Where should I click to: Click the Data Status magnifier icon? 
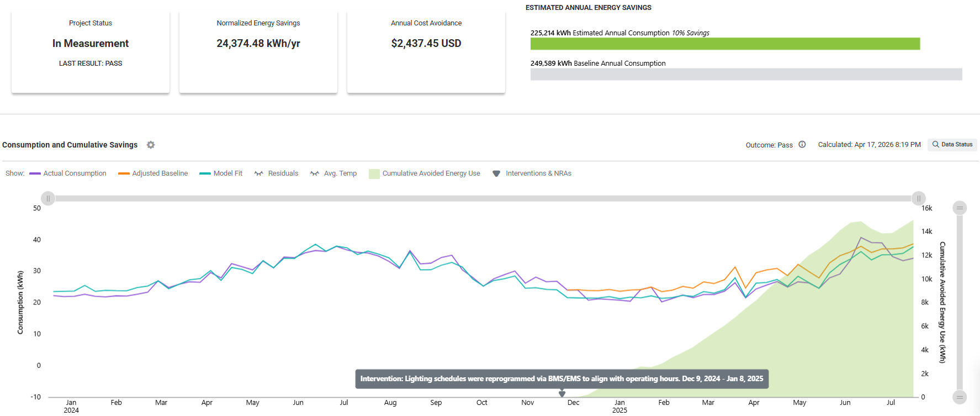[x=936, y=144]
